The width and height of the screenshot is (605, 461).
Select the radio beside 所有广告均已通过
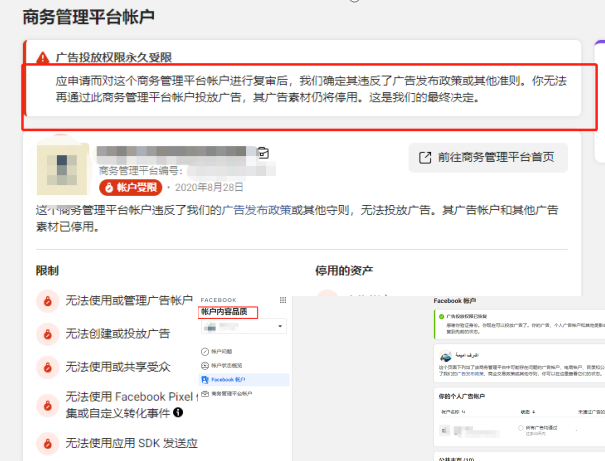coord(521,427)
